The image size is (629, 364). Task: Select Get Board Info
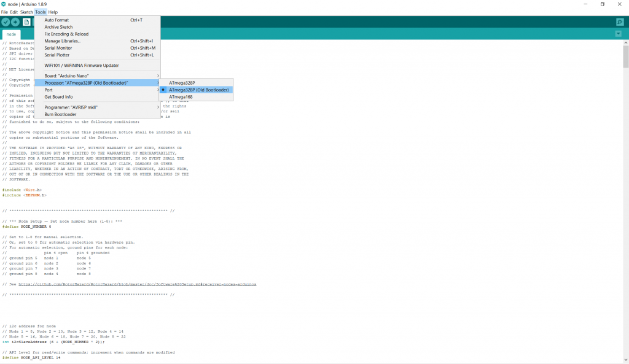coord(98,97)
